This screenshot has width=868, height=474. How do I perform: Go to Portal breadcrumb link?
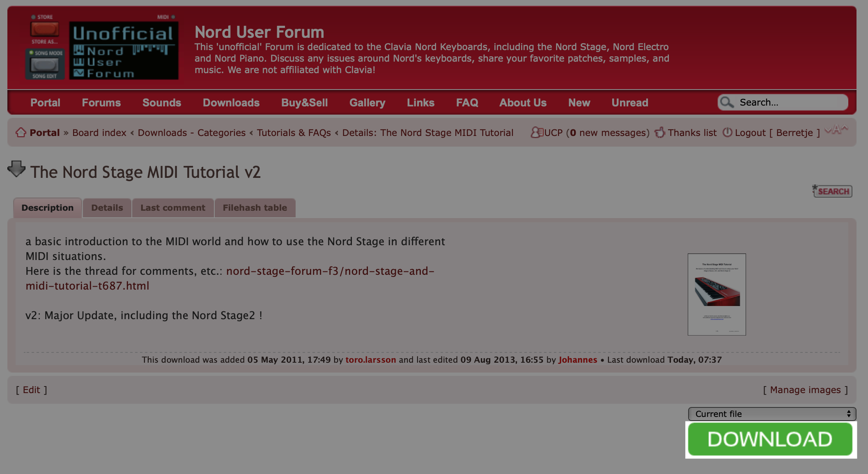coord(45,133)
